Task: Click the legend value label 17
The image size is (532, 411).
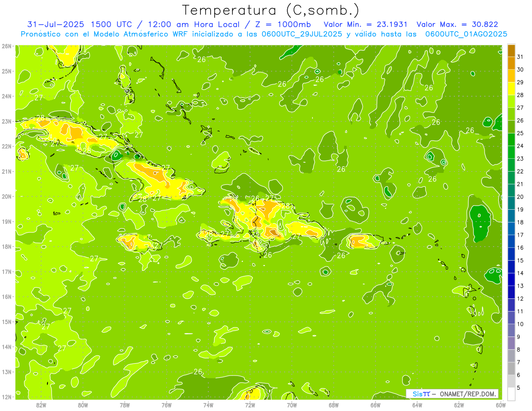Action: coord(520,235)
